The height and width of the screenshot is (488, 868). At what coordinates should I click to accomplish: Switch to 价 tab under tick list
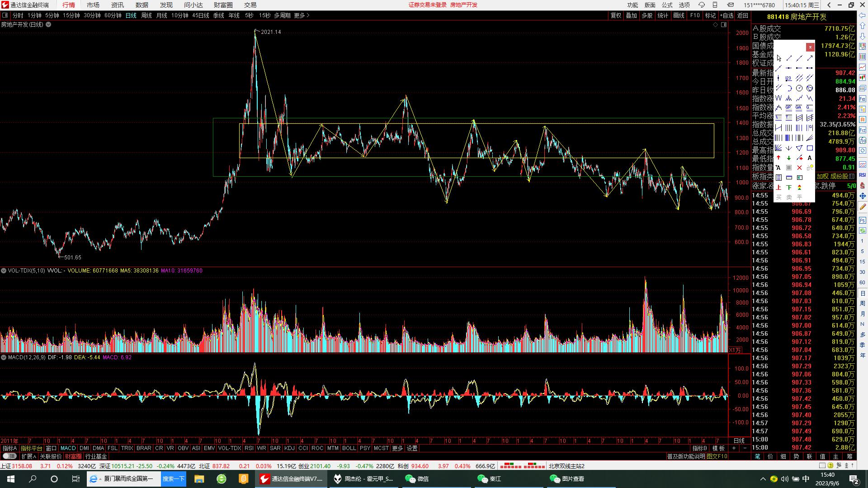click(x=770, y=456)
